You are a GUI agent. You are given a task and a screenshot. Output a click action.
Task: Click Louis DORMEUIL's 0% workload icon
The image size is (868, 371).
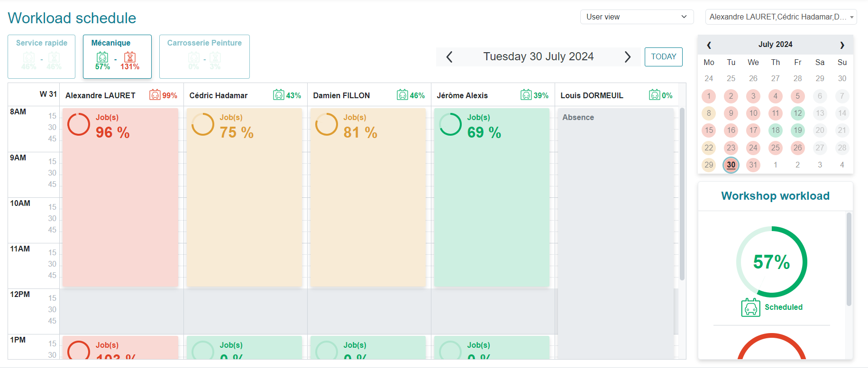655,95
